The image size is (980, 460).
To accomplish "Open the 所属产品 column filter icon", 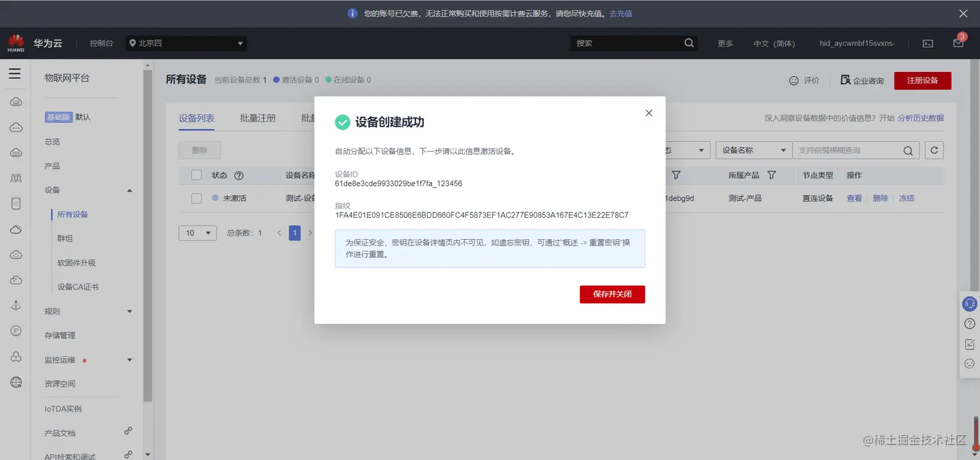I will pyautogui.click(x=771, y=175).
